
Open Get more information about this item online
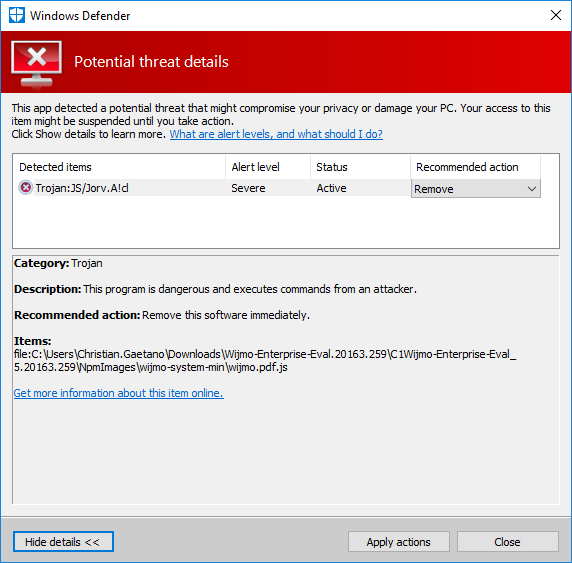pyautogui.click(x=119, y=393)
